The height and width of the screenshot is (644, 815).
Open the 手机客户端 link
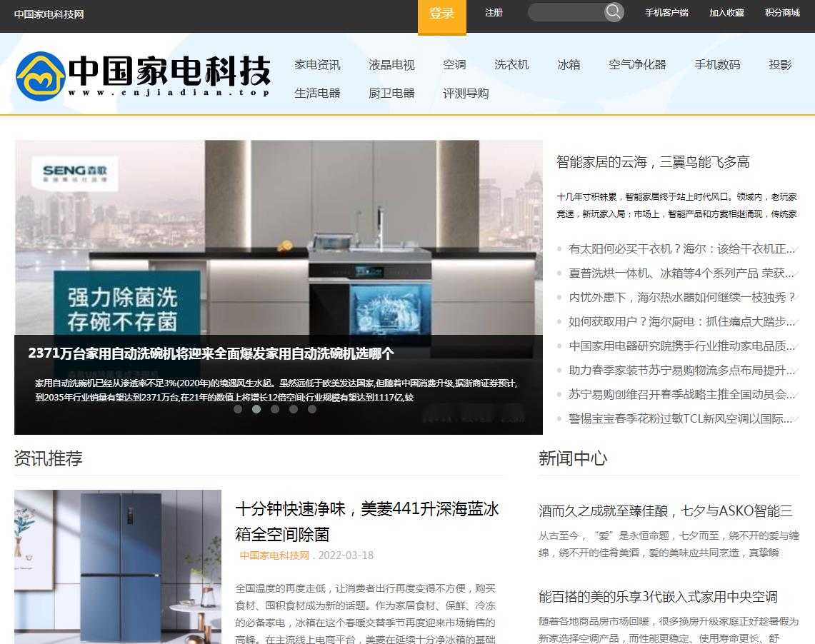pyautogui.click(x=667, y=12)
